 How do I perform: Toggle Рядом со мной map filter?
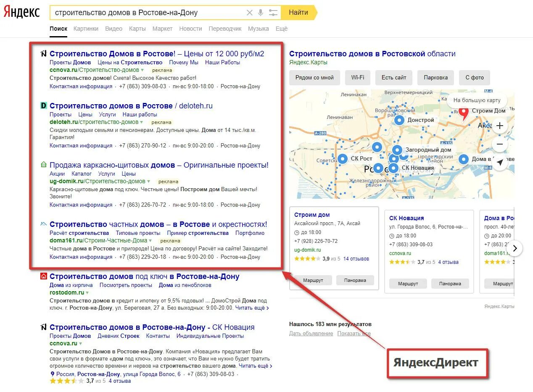314,78
